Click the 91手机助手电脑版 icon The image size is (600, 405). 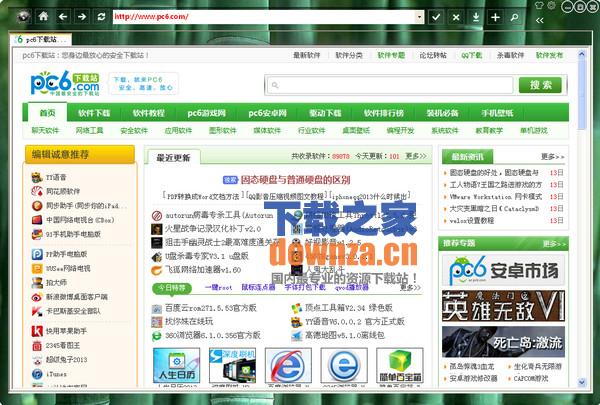[37, 234]
